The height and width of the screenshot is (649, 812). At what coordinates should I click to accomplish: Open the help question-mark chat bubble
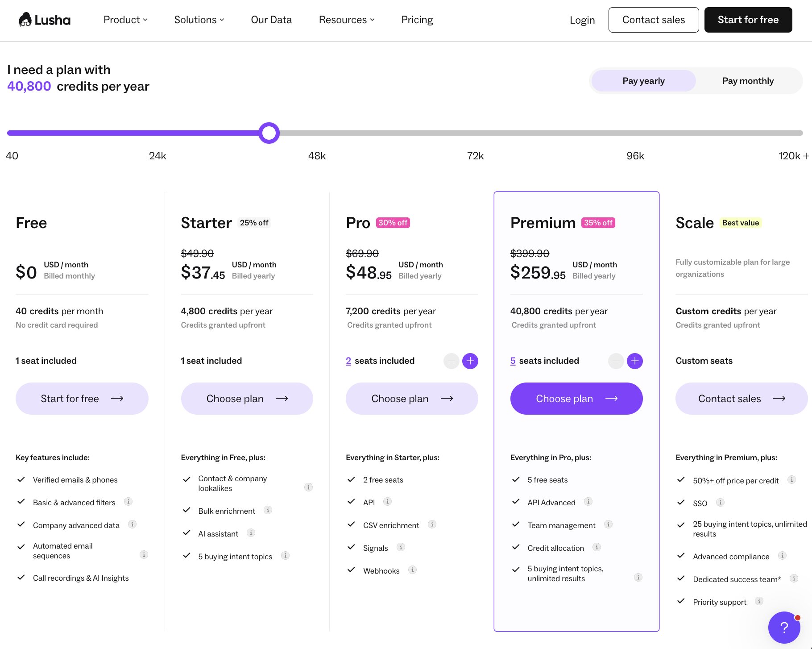coord(784,627)
